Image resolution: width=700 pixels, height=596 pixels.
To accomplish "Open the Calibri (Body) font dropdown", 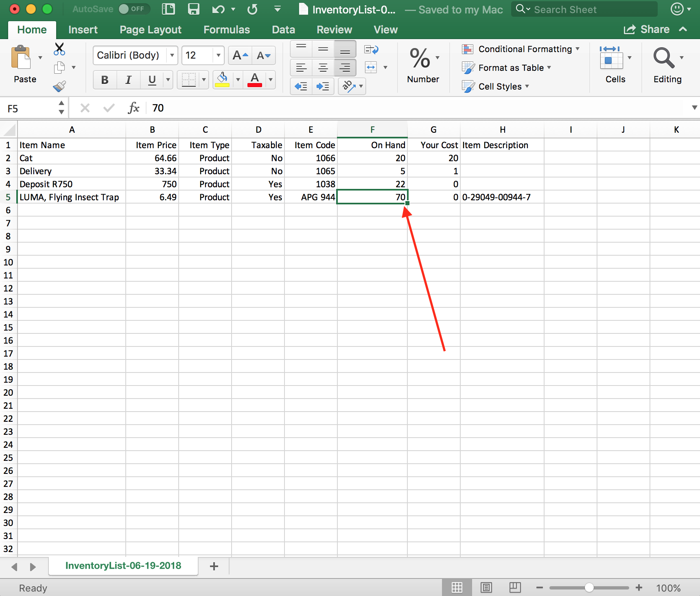I will (x=172, y=55).
